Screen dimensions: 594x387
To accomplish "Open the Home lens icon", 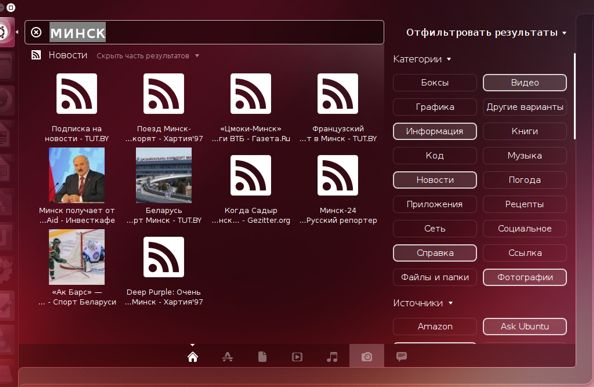I will [x=192, y=357].
